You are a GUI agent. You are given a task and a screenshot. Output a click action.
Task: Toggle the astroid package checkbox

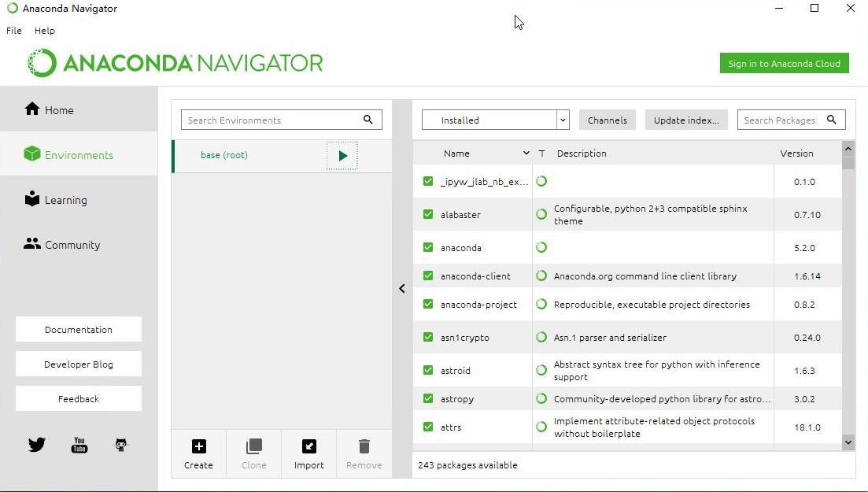pos(428,370)
